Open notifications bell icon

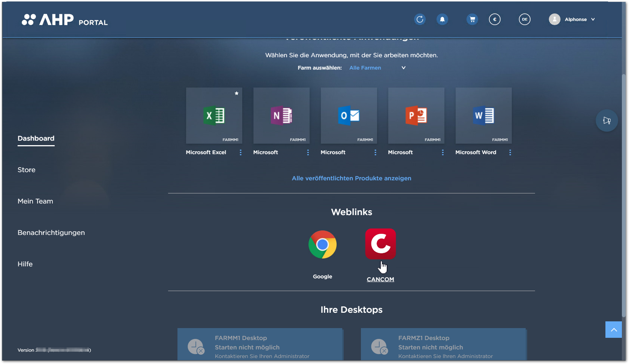pos(442,19)
